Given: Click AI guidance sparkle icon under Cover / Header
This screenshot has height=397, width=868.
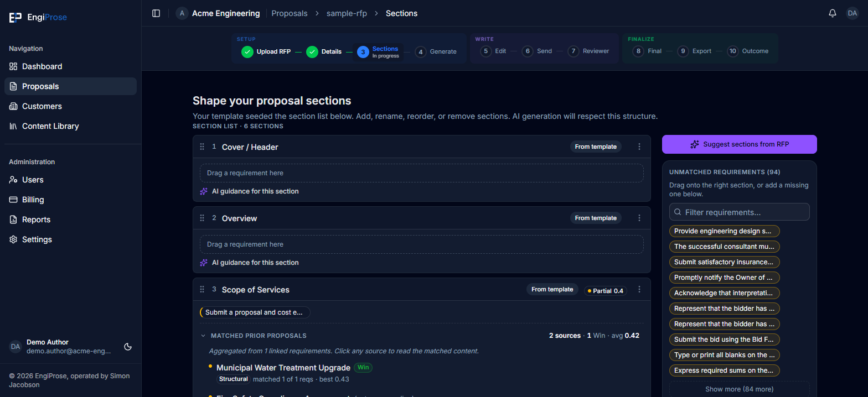Looking at the screenshot, I should point(204,191).
